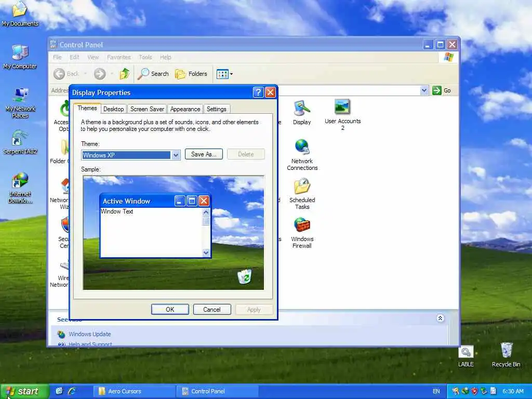
Task: Click the Start button
Action: tap(24, 391)
